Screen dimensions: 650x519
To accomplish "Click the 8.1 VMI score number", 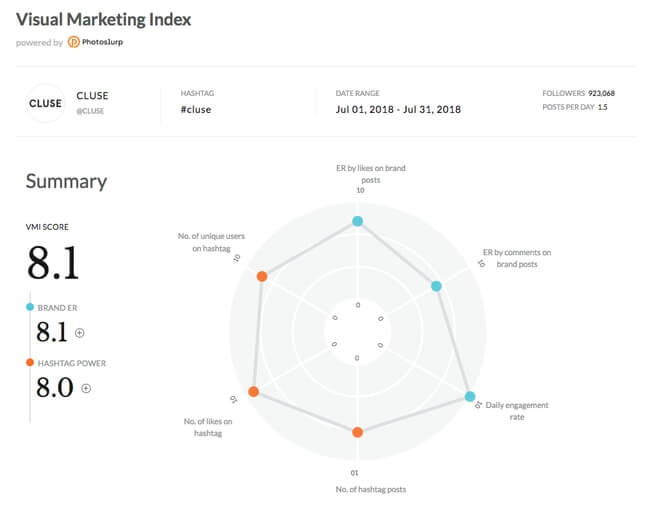I will pos(53,263).
